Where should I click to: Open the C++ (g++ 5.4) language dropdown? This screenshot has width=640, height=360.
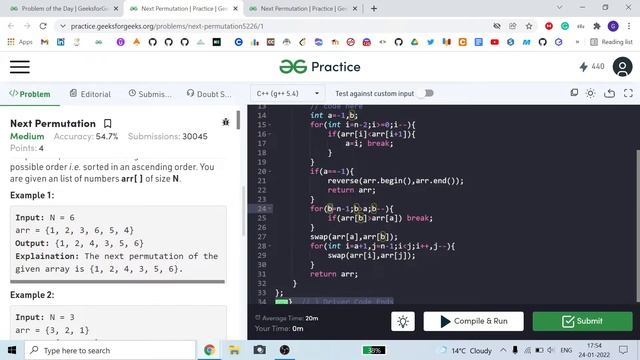287,93
